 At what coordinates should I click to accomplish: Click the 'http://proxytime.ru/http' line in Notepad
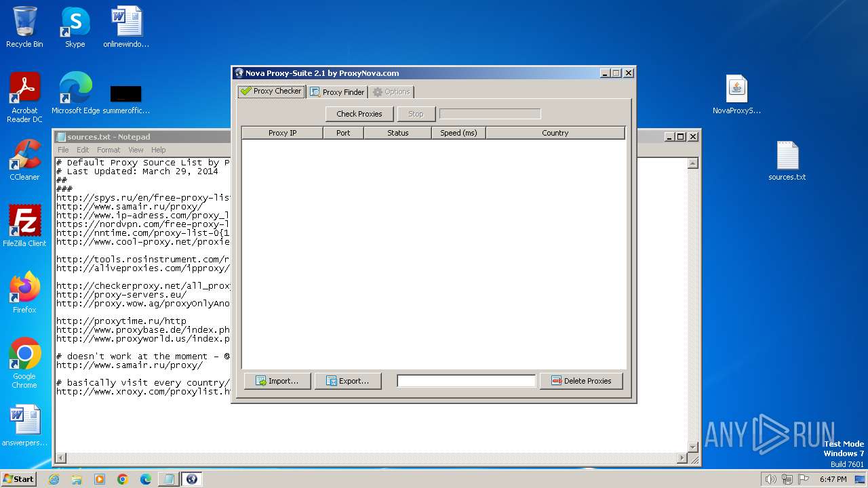click(121, 321)
